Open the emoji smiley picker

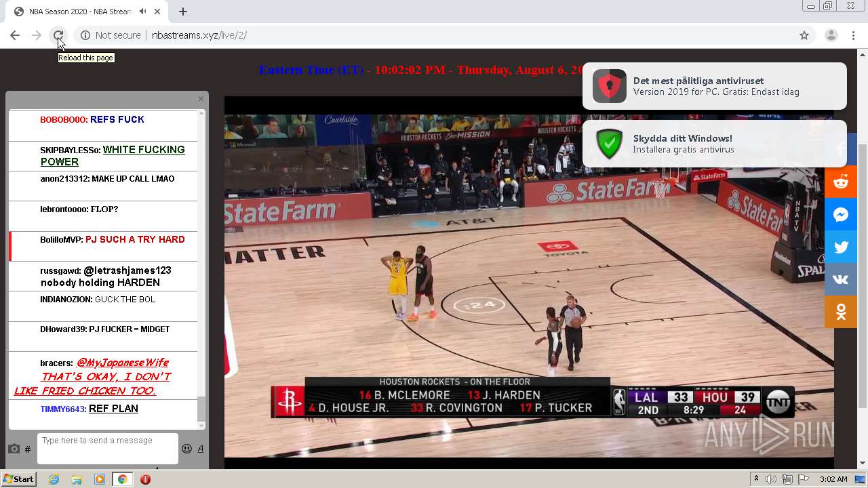pos(186,449)
